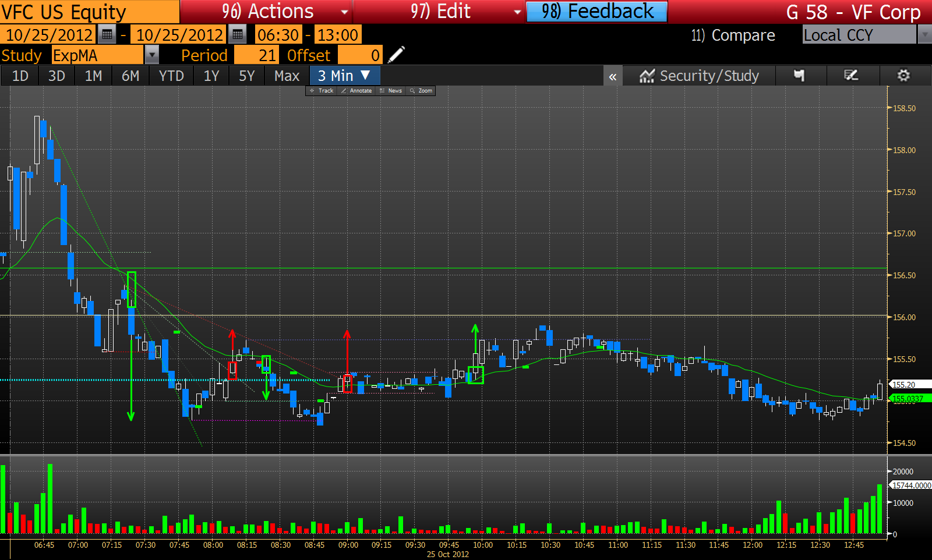The height and width of the screenshot is (560, 932).
Task: Open the 96) Actions dropdown
Action: 267,12
